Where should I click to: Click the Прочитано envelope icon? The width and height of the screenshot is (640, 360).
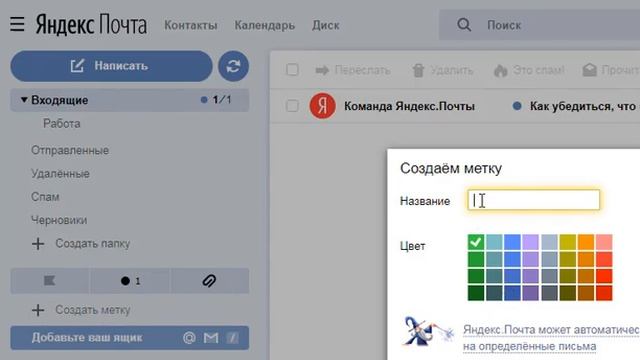(x=589, y=70)
